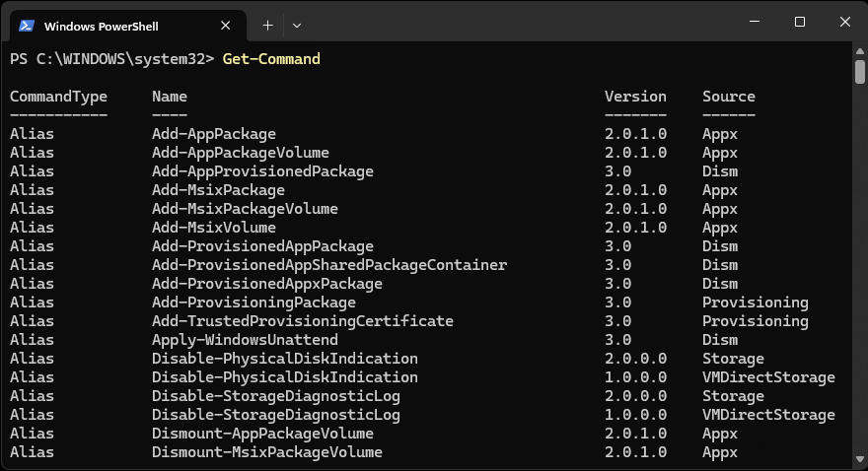Click Add-AppPackage in the Name column
This screenshot has height=471, width=868.
click(x=214, y=134)
